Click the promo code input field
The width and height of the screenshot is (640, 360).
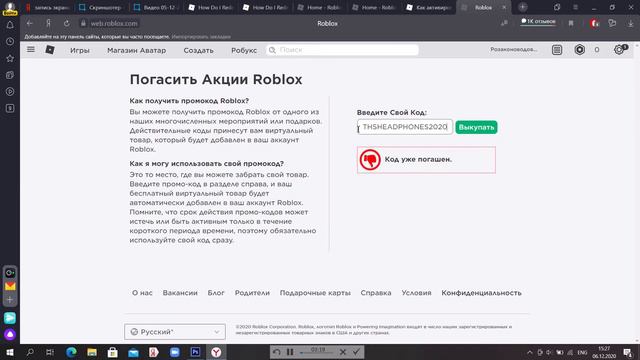click(405, 127)
